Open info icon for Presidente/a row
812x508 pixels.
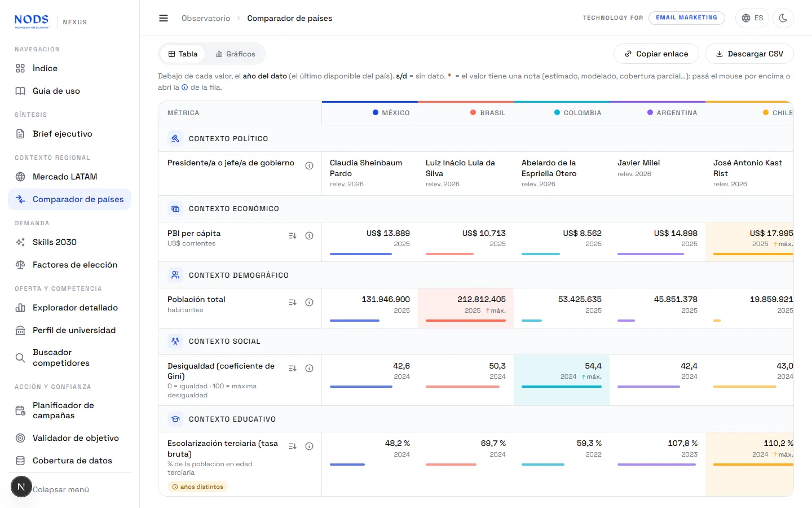point(309,165)
